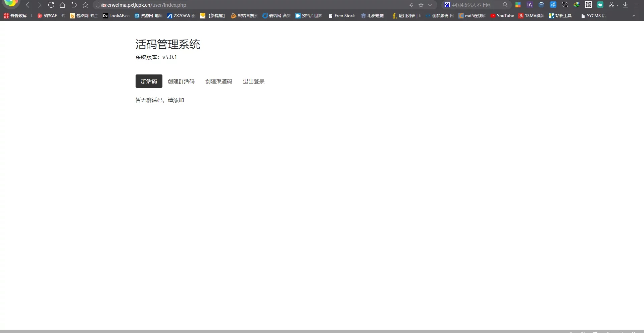This screenshot has width=644, height=333.
Task: Click the translate extension icon
Action: pyautogui.click(x=553, y=5)
